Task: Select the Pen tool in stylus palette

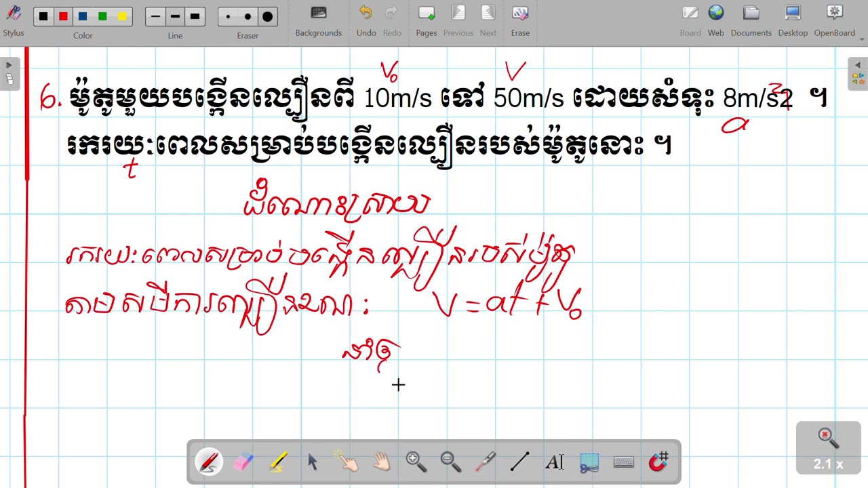Action: (209, 462)
